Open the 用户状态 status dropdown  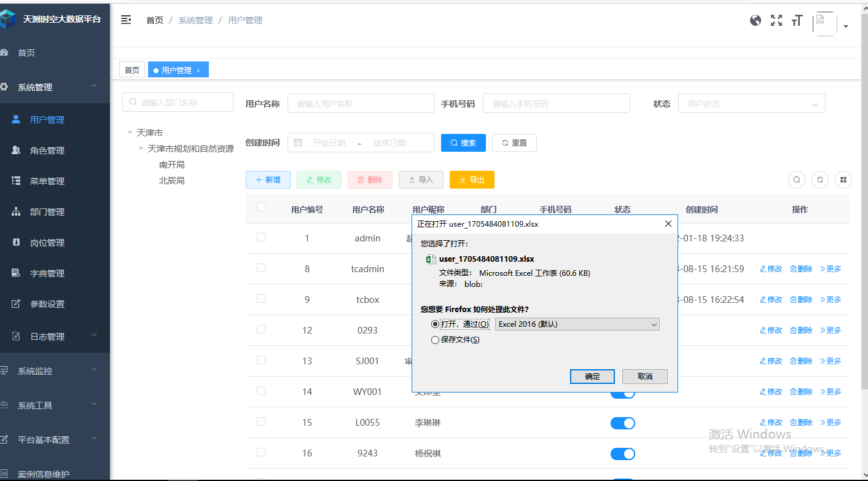[x=751, y=104]
